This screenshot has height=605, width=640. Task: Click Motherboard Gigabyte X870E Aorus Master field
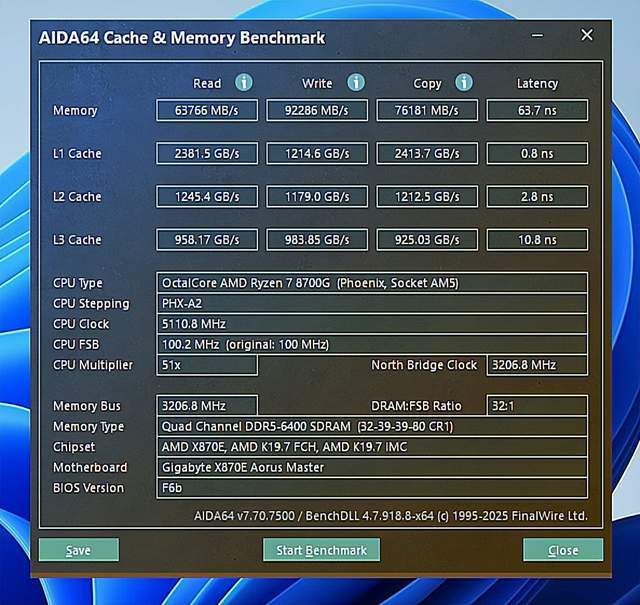pos(372,467)
